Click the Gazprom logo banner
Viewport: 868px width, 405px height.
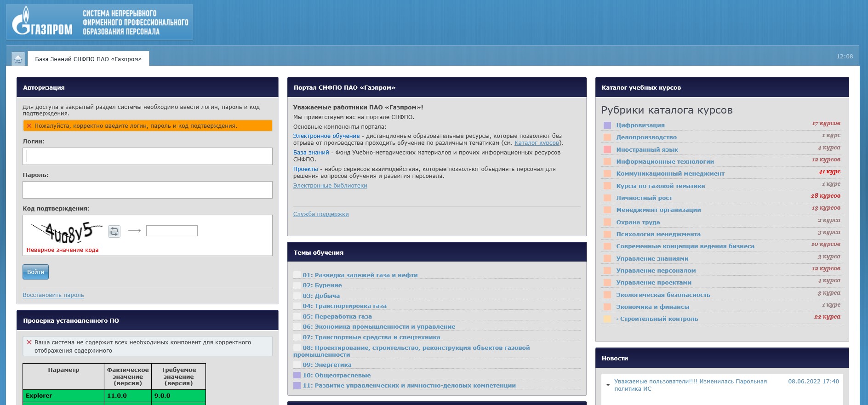99,23
